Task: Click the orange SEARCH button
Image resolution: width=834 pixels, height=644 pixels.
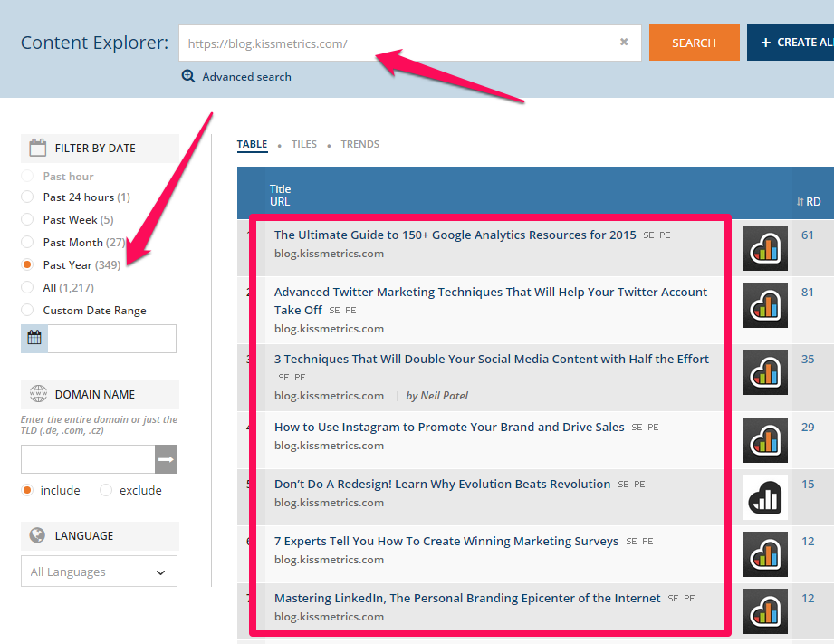Action: pyautogui.click(x=695, y=43)
